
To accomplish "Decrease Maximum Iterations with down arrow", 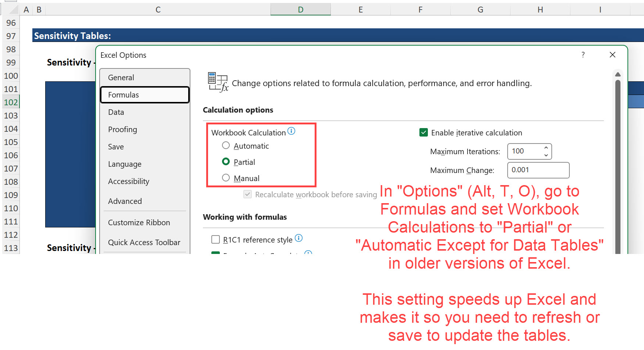I will (x=546, y=155).
